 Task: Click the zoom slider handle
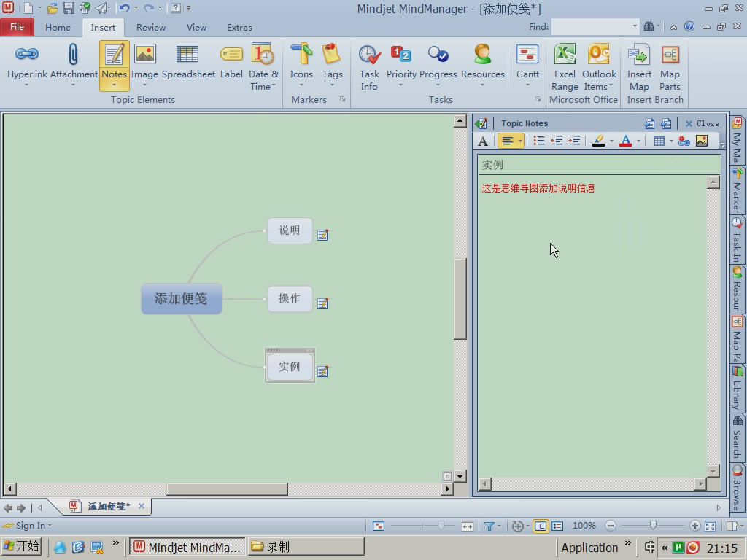[653, 525]
